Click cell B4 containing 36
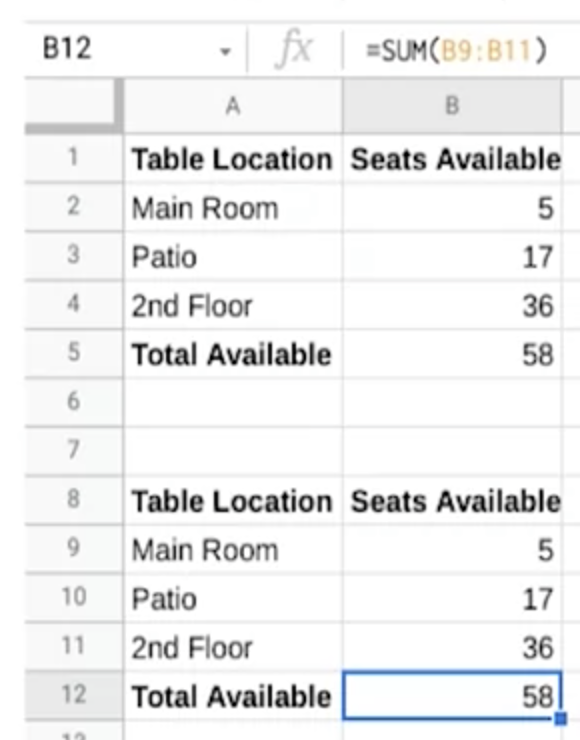Image resolution: width=580 pixels, height=740 pixels. click(x=452, y=305)
